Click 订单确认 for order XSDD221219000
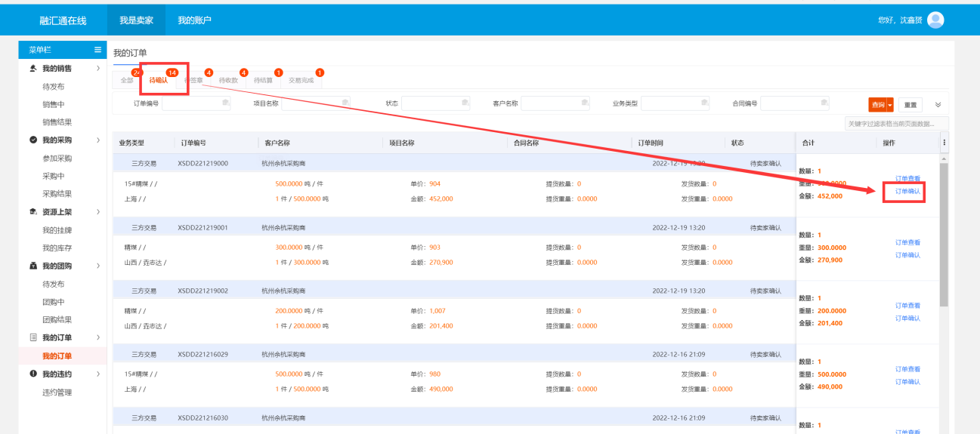This screenshot has height=434, width=980. [907, 192]
